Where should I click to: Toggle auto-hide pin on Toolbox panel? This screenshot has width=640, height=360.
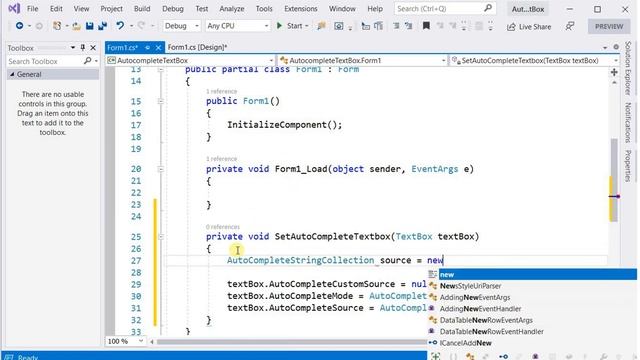click(x=82, y=48)
